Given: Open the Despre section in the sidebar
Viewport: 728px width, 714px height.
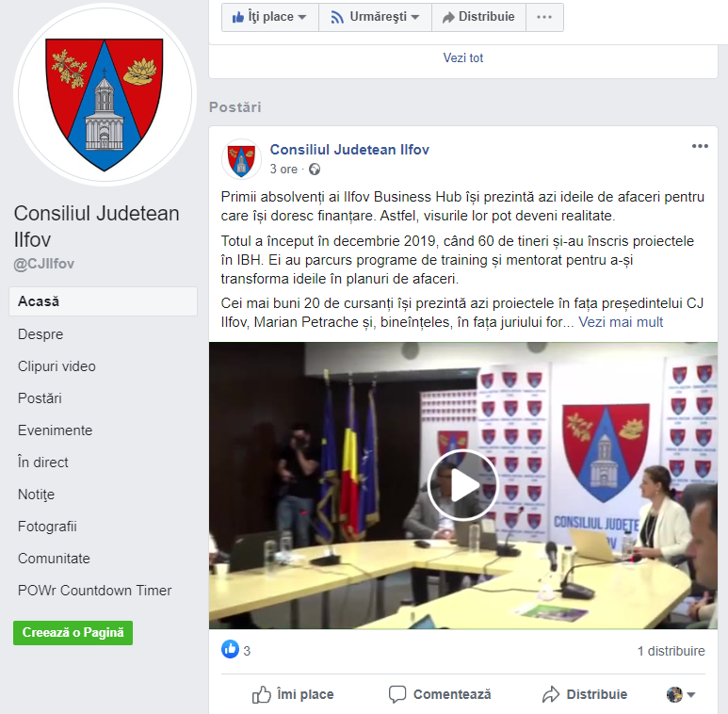Looking at the screenshot, I should 40,334.
